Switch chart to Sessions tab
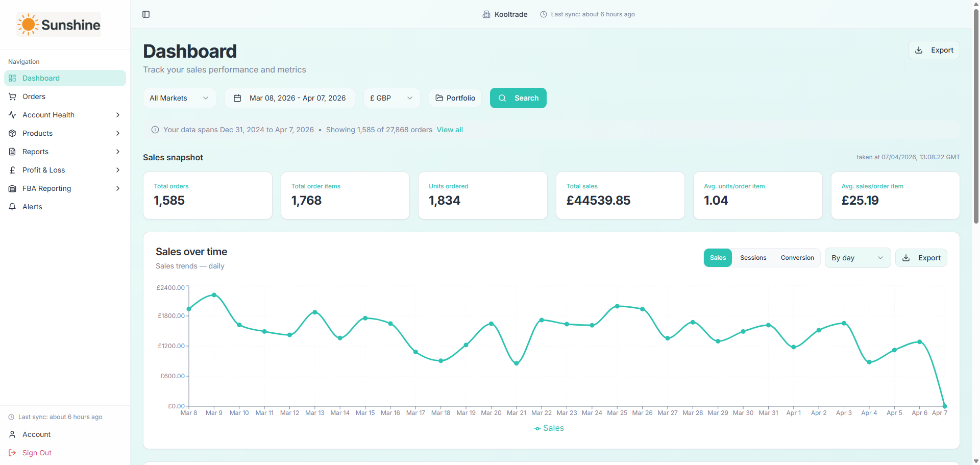Screen dimensions: 980x465 pyautogui.click(x=753, y=258)
